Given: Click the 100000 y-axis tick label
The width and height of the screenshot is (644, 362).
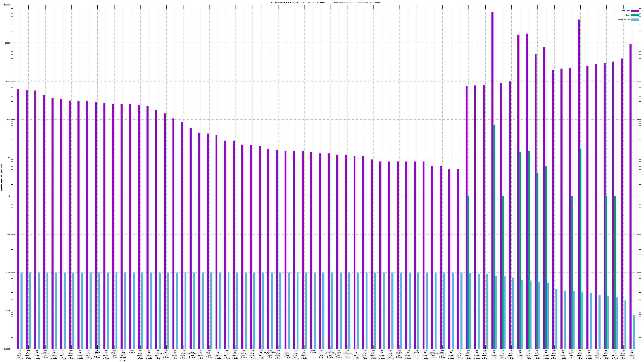Looking at the screenshot, I should tap(7, 5).
